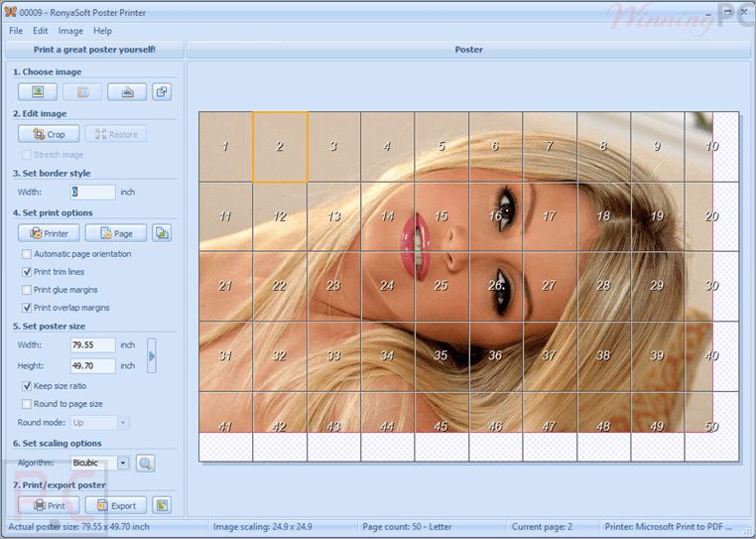This screenshot has width=756, height=539.
Task: Open the external image link button
Action: pyautogui.click(x=162, y=91)
